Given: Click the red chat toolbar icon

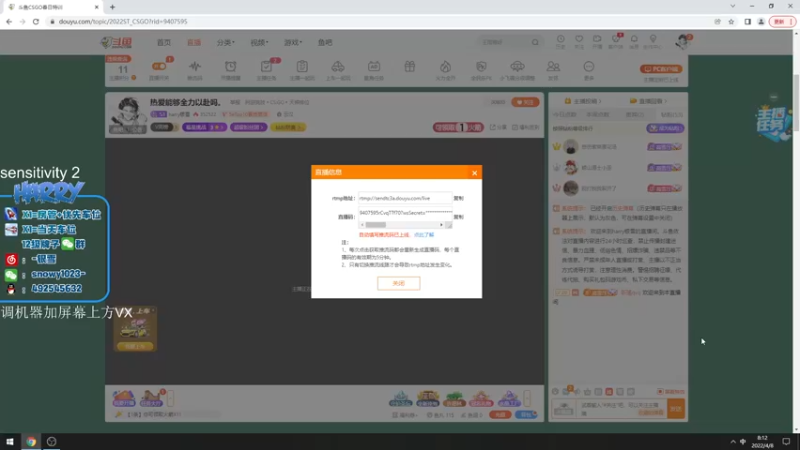Looking at the screenshot, I should pyautogui.click(x=609, y=392).
